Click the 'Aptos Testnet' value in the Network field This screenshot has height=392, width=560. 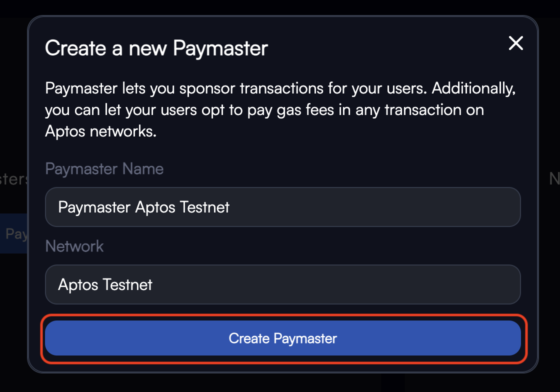(105, 285)
